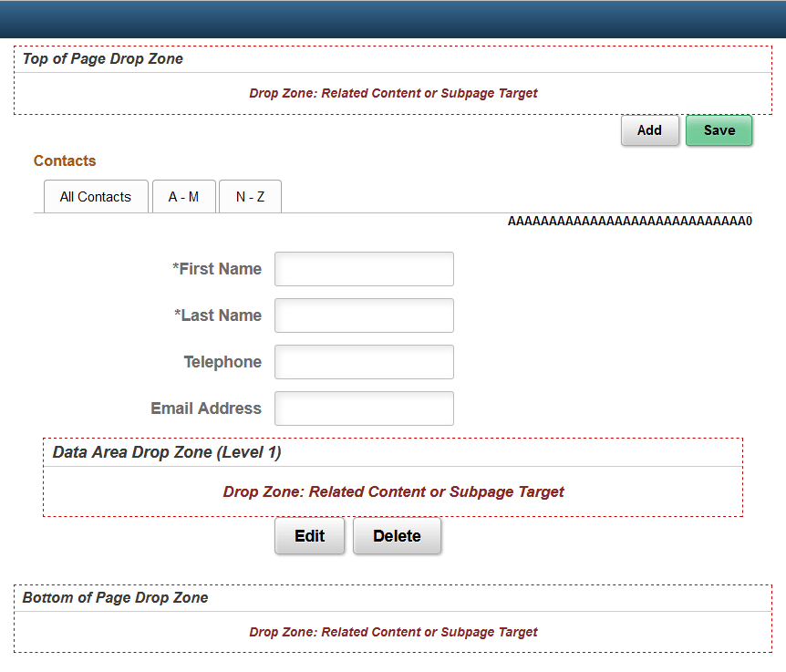This screenshot has height=672, width=786.
Task: Click the top drop zone target text
Action: coord(393,93)
